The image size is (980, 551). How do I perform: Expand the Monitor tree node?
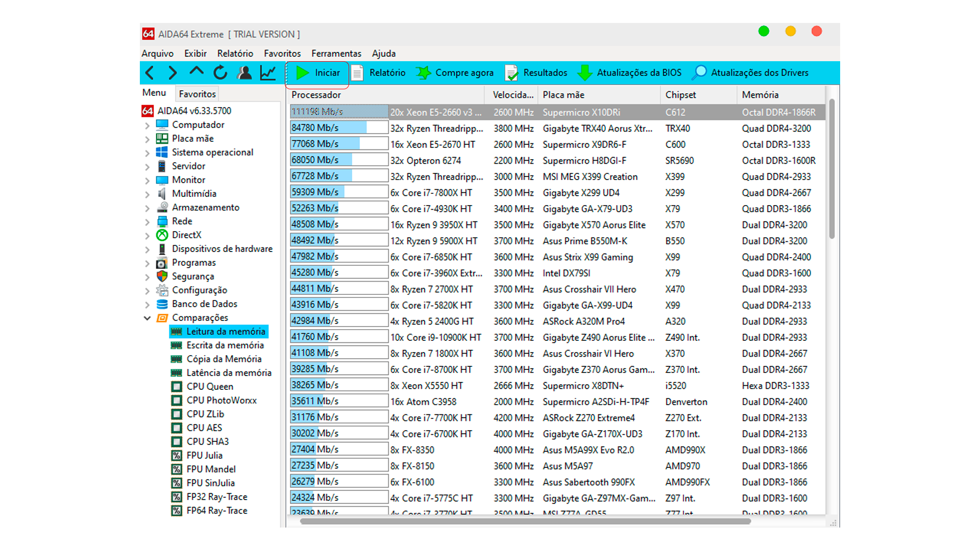click(147, 181)
